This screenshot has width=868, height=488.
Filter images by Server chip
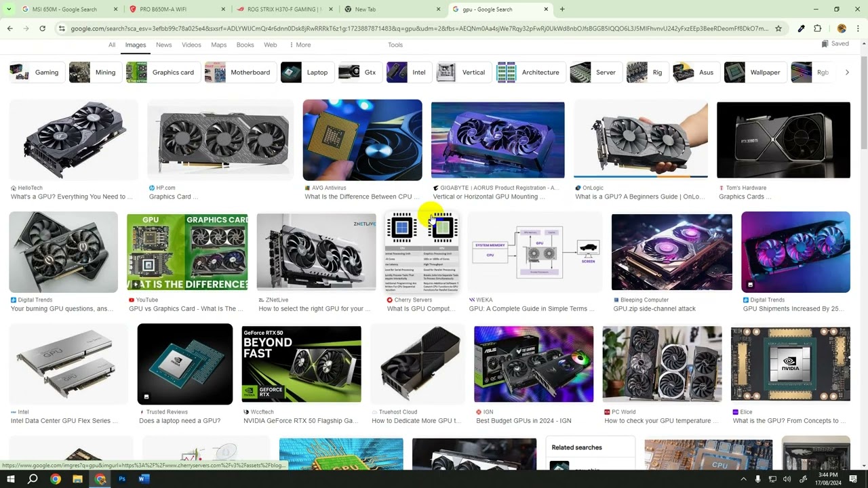(x=596, y=73)
